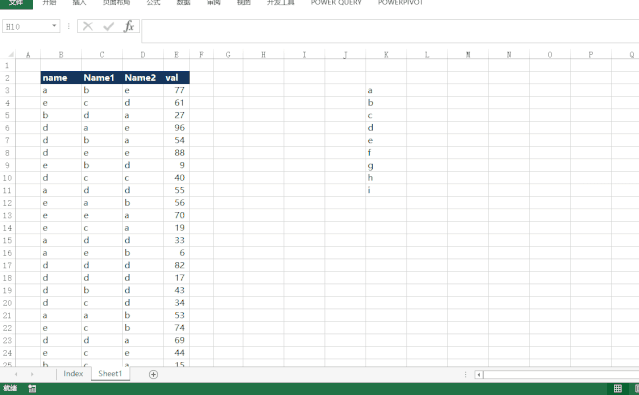The width and height of the screenshot is (639, 395).
Task: Click the horizontal scrollbar left arrow
Action: coord(479,374)
